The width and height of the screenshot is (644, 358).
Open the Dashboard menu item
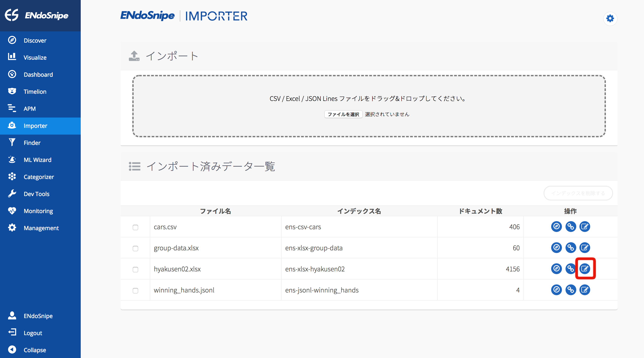pos(40,74)
